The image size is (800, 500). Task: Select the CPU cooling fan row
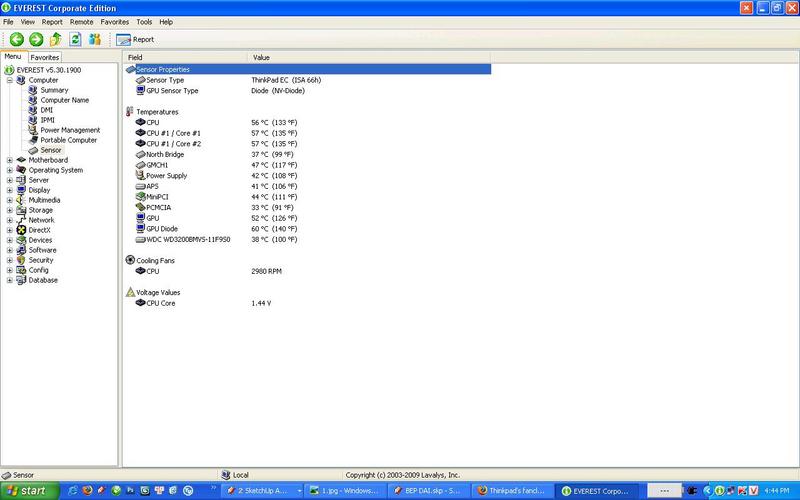pyautogui.click(x=153, y=271)
